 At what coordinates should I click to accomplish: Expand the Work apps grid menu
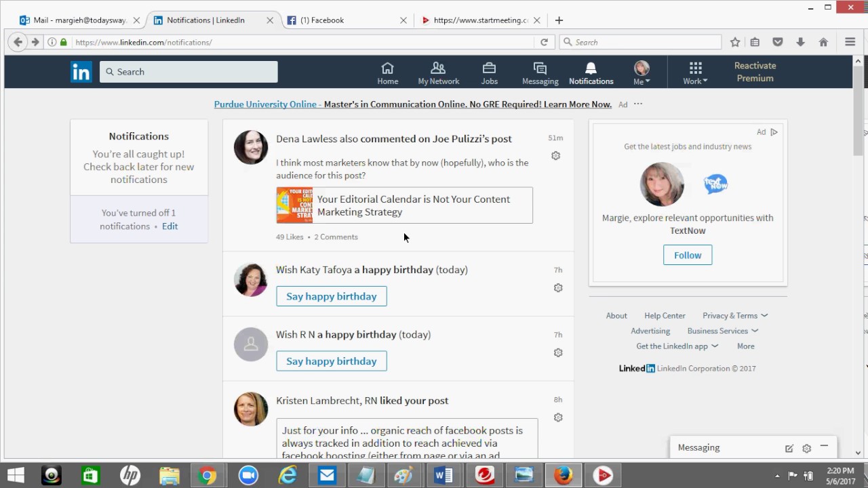point(695,73)
